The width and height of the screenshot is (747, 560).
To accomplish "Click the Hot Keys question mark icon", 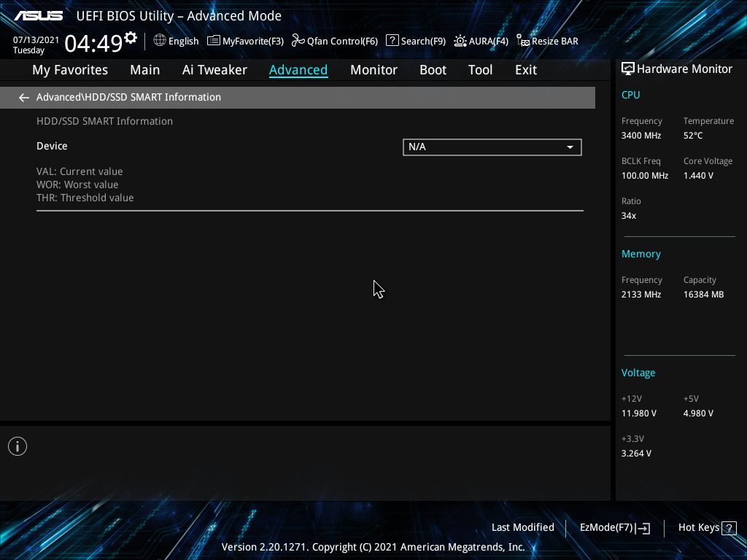I will coord(729,528).
